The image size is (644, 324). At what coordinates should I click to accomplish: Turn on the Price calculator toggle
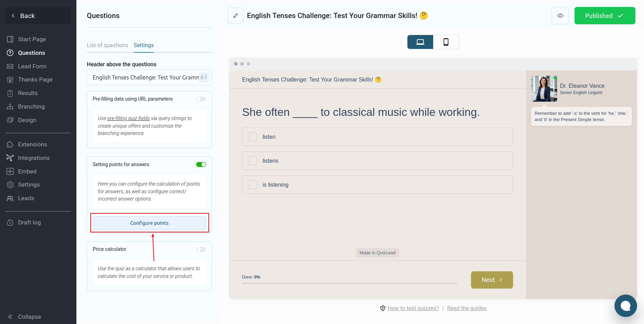tap(201, 249)
